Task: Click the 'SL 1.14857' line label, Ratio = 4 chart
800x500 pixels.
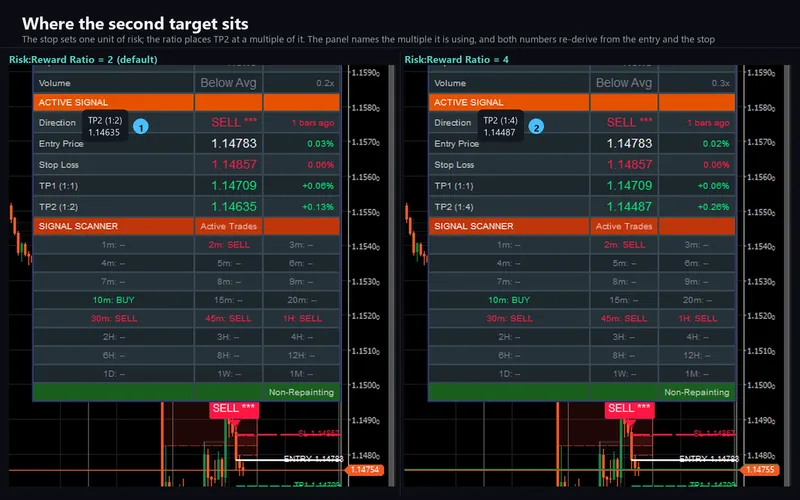Action: [x=714, y=433]
